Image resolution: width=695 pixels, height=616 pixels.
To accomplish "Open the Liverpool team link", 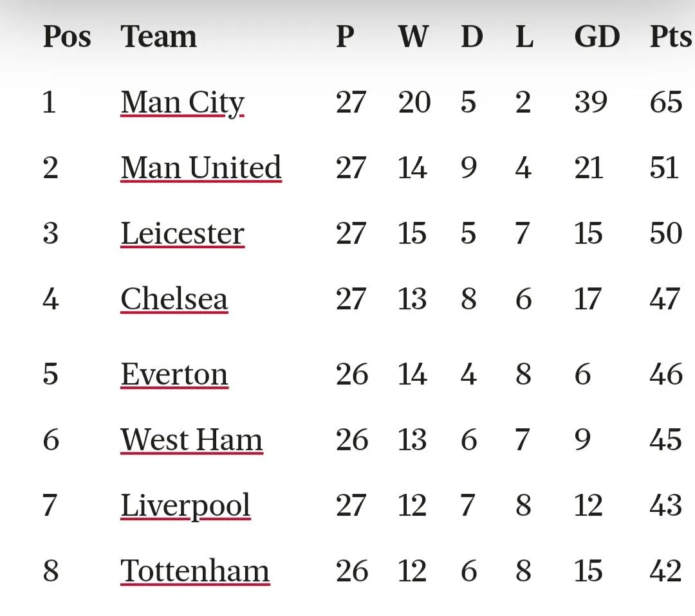I will [185, 505].
